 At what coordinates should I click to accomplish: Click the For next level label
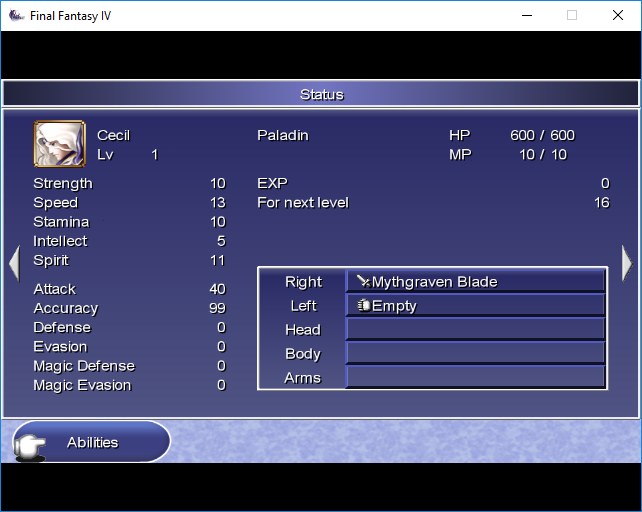coord(303,203)
